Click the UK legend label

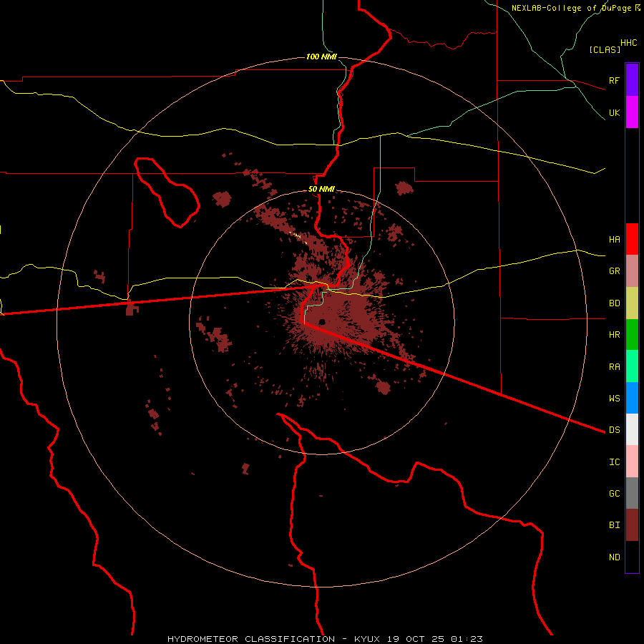[x=614, y=112]
